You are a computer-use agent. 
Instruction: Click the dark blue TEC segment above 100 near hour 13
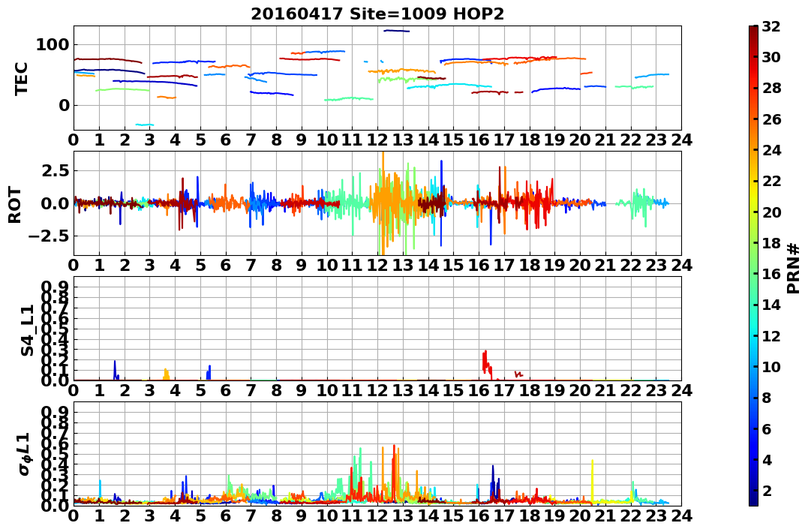396,31
